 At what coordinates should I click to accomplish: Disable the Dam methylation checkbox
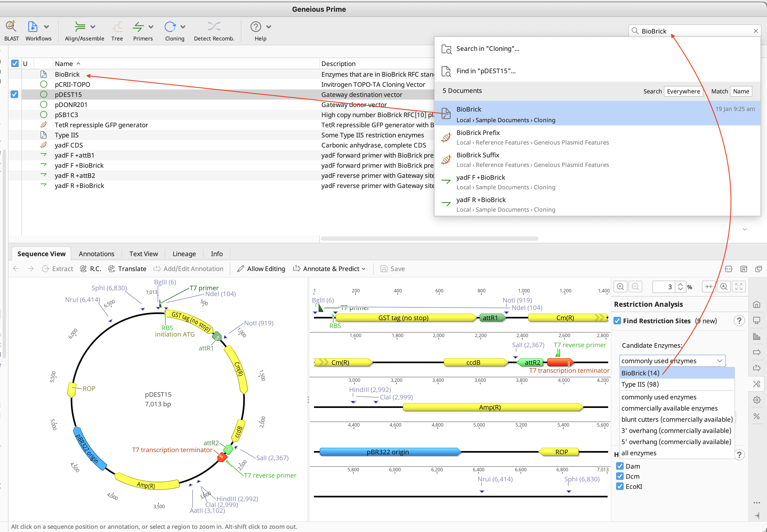[620, 466]
